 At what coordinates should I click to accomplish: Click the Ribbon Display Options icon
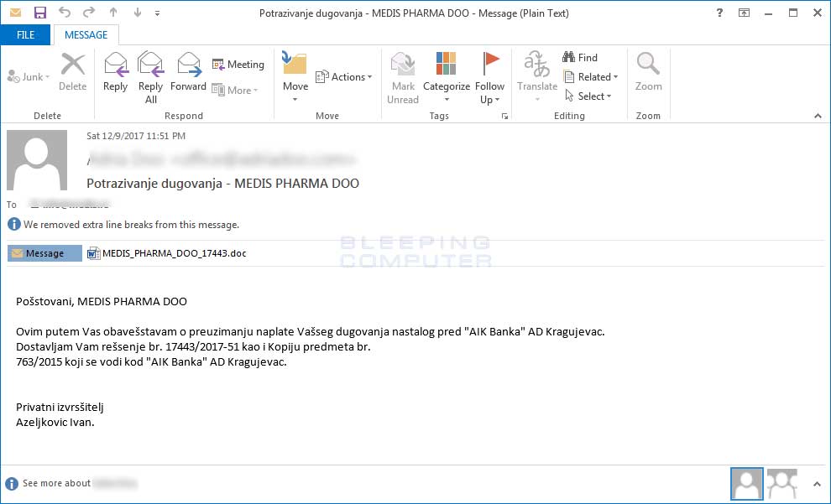[x=744, y=13]
